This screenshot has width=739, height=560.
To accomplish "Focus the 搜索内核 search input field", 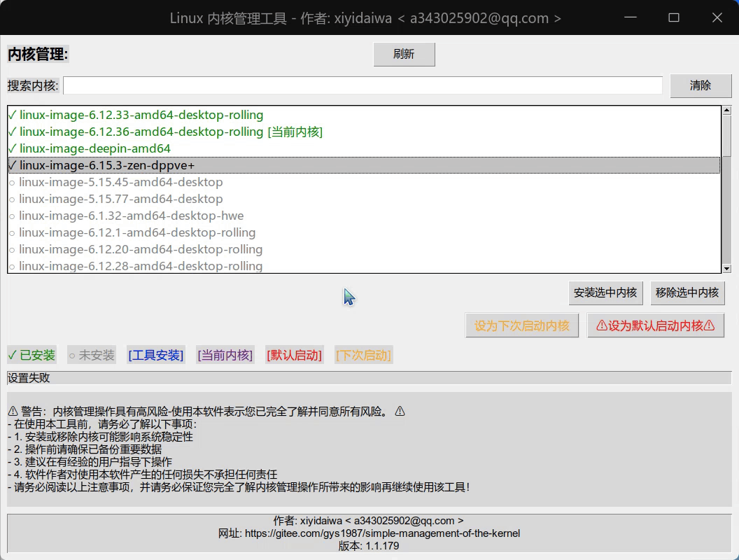I will (x=363, y=85).
